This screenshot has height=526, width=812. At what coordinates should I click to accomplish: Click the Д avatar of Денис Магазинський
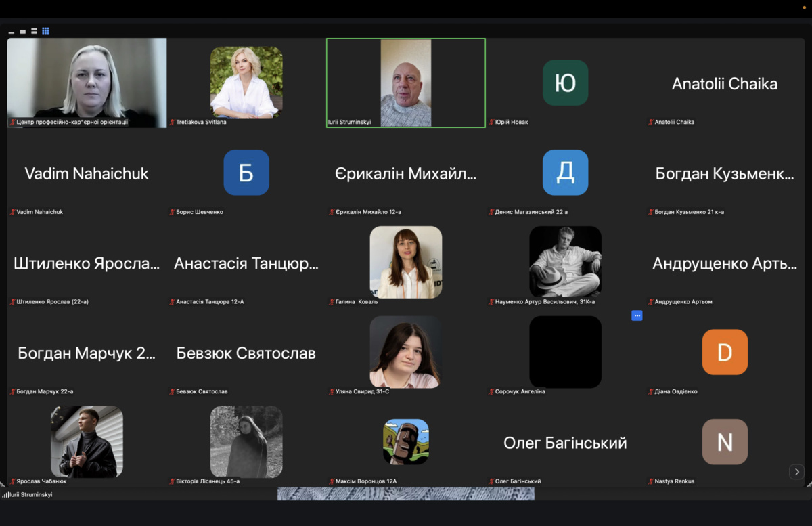point(565,173)
